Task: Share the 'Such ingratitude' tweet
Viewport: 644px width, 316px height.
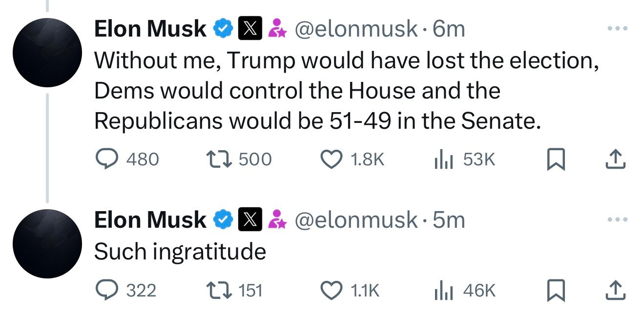Action: (x=616, y=291)
